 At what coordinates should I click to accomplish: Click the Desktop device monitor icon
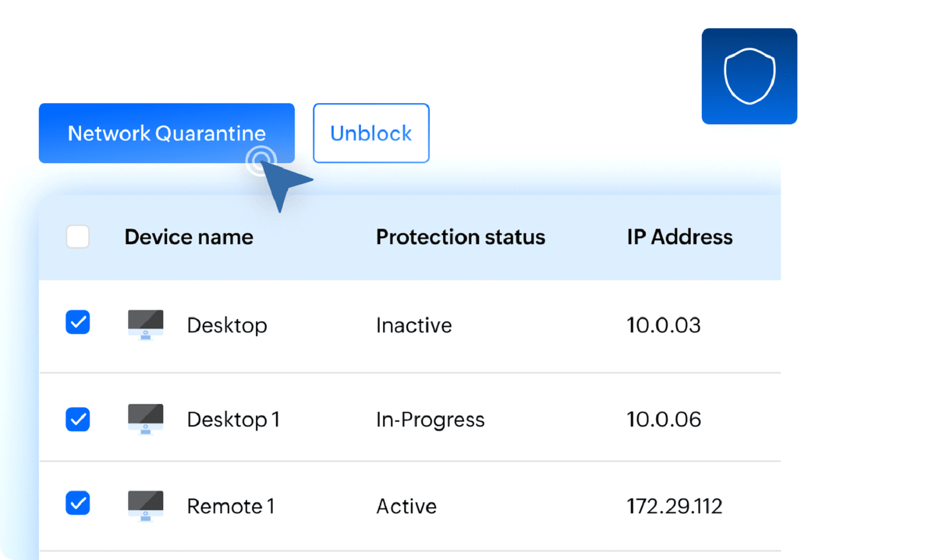(x=145, y=324)
